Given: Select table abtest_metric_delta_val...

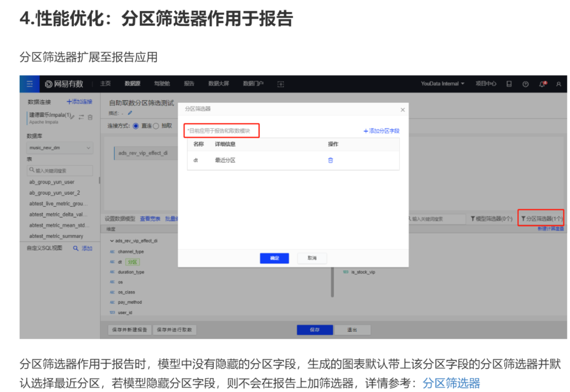Looking at the screenshot, I should [58, 214].
